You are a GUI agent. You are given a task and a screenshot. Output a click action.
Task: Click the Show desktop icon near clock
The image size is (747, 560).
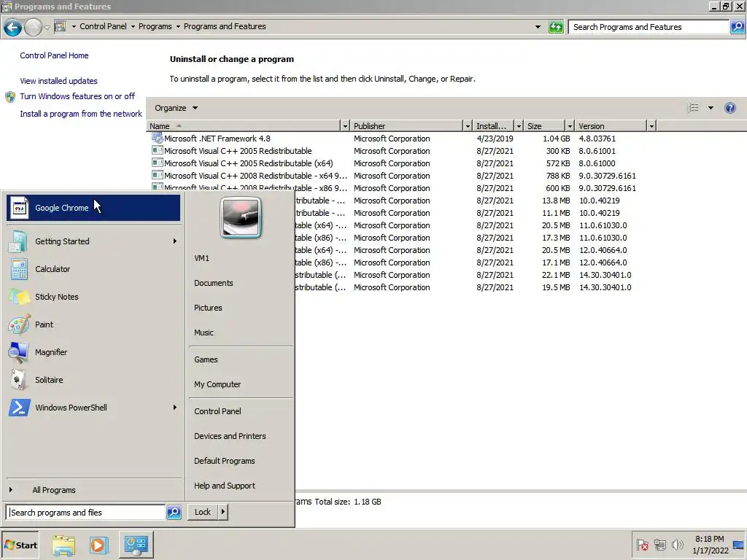(738, 545)
